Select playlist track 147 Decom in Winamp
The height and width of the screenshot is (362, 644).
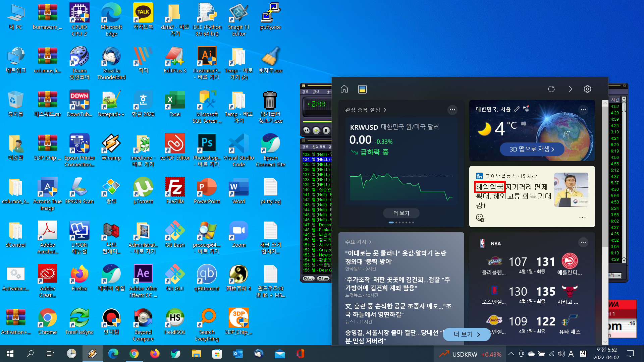click(317, 225)
